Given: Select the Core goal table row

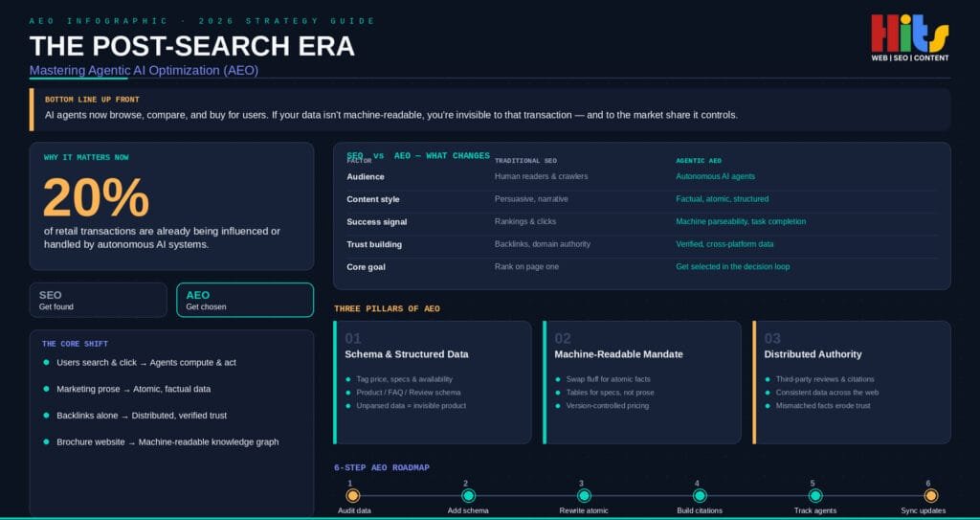Looking at the screenshot, I should click(642, 267).
